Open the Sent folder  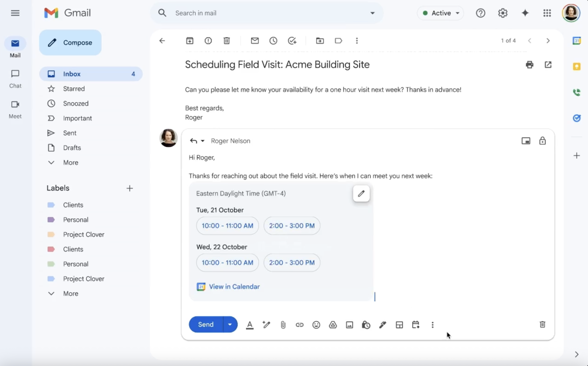(x=70, y=133)
